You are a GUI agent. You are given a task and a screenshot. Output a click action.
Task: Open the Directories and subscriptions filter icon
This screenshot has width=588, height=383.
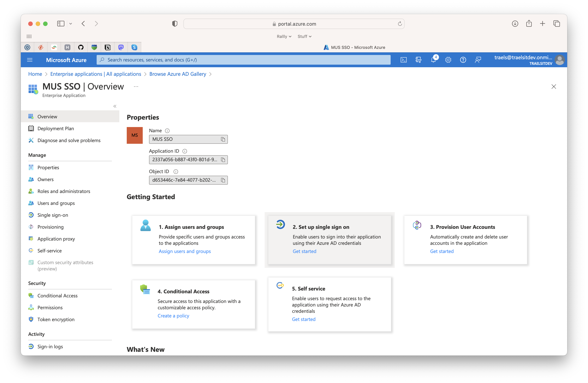(x=418, y=60)
